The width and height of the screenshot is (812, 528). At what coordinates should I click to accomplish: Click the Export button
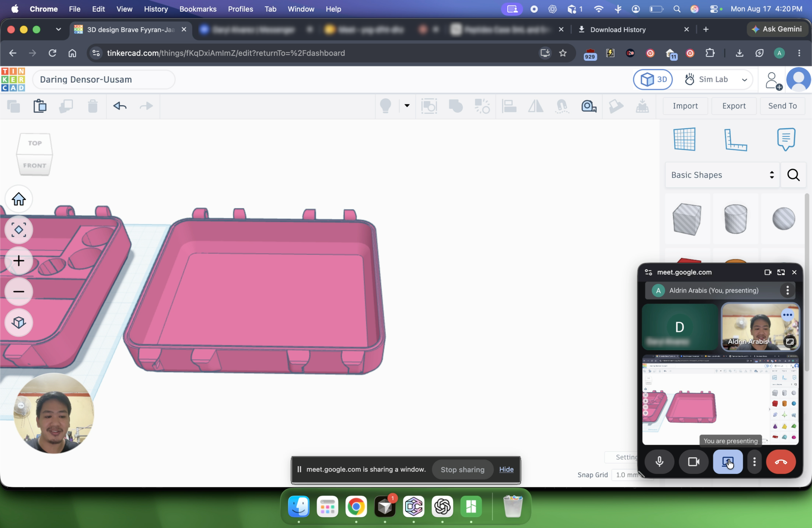[734, 106]
